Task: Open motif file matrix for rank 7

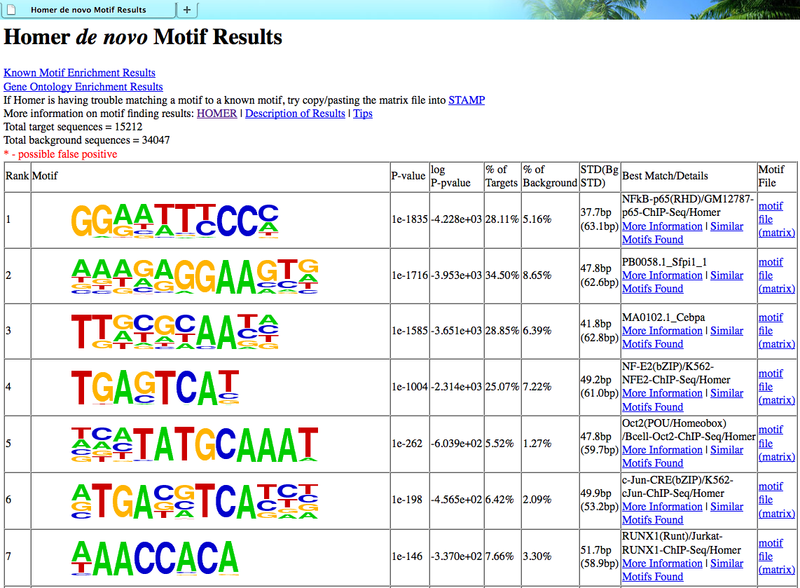Action: pos(777,556)
